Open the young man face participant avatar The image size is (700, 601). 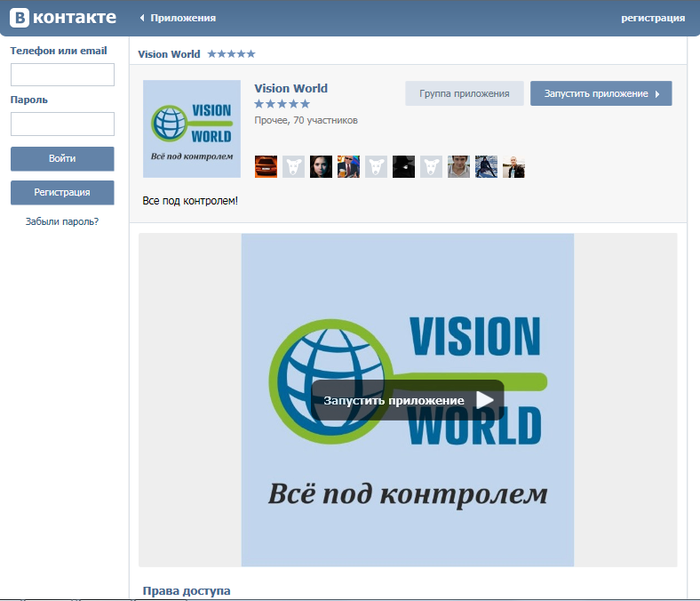pyautogui.click(x=459, y=166)
